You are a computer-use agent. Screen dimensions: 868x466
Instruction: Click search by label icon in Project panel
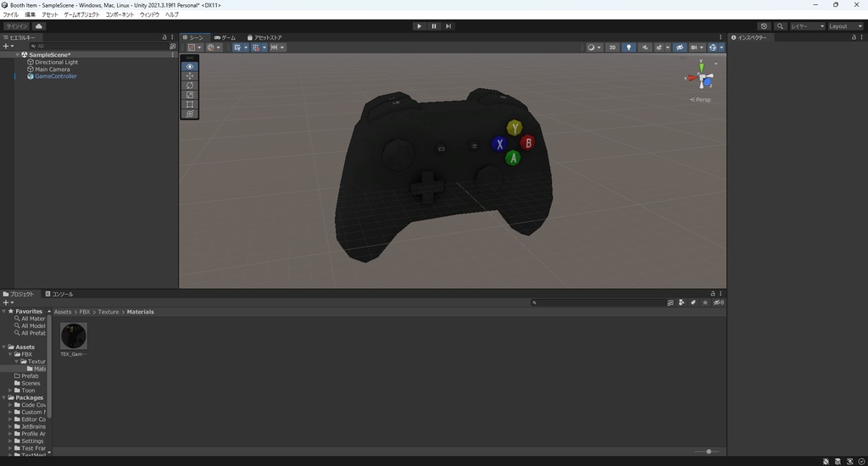click(693, 302)
